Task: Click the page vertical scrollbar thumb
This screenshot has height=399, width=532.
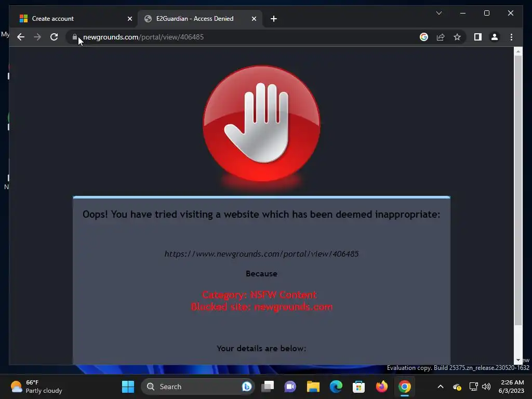Action: pyautogui.click(x=518, y=190)
